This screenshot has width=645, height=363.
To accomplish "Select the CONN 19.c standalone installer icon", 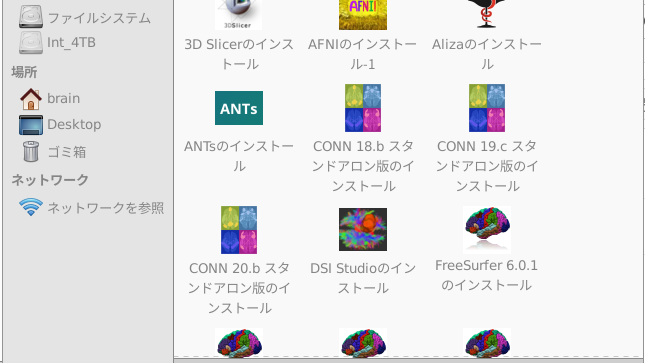I will (x=487, y=108).
